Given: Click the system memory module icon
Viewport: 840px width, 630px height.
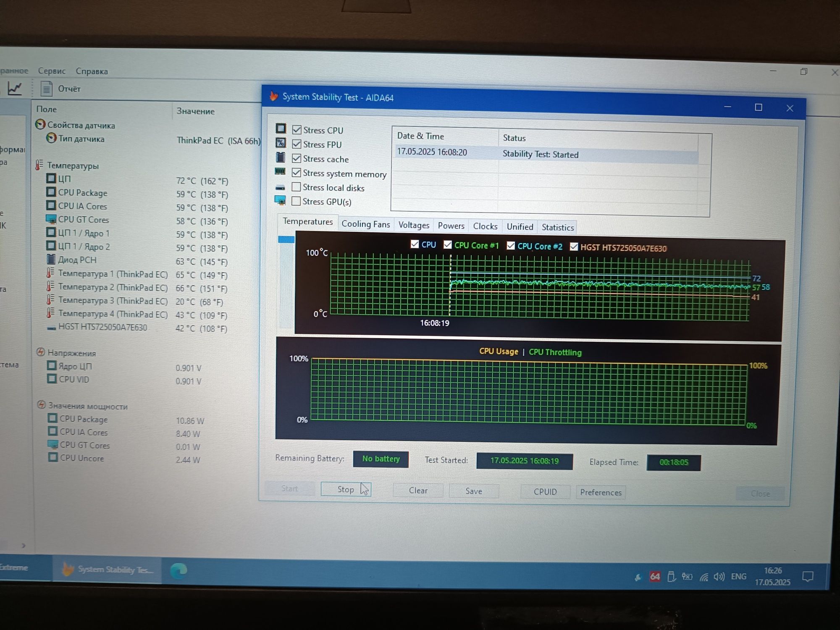Looking at the screenshot, I should (280, 171).
